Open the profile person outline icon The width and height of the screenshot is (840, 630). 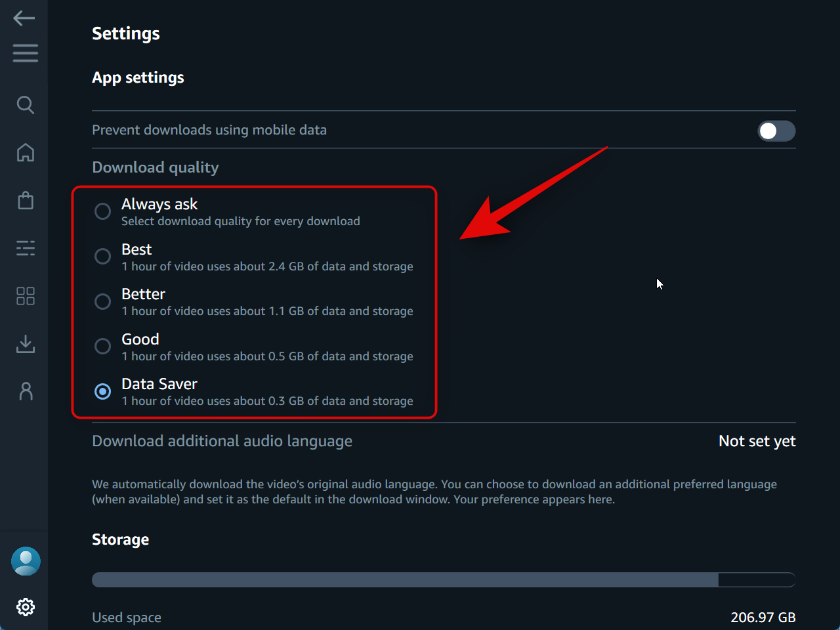click(x=25, y=391)
